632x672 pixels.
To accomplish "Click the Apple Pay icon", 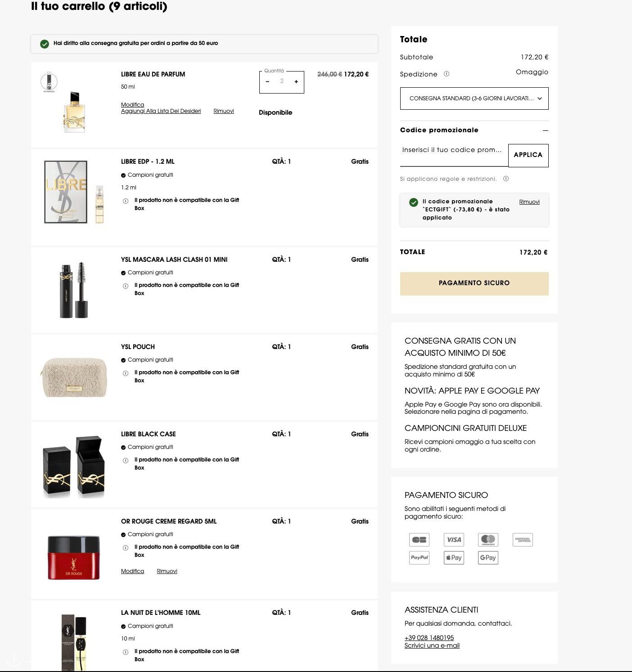I will tap(454, 557).
